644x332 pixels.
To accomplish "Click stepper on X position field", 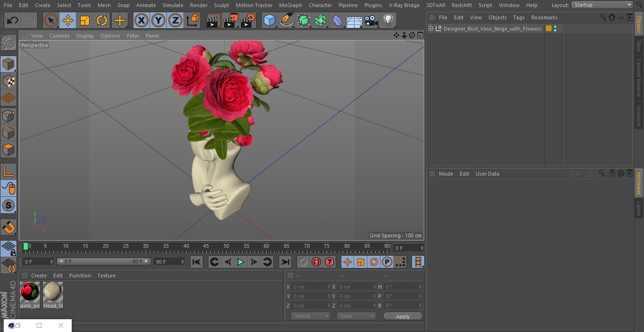I will point(329,287).
